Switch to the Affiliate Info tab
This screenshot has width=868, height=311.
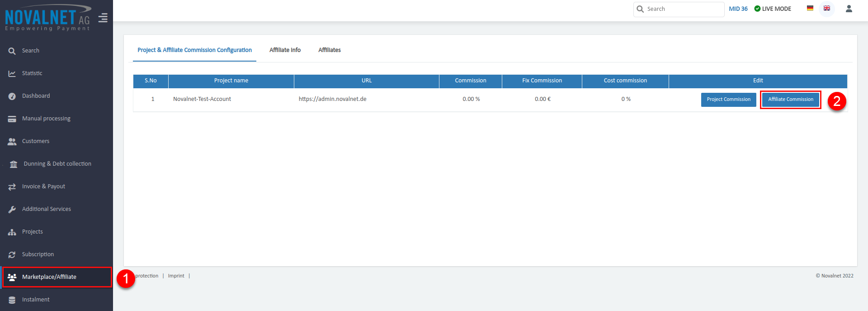pos(285,50)
